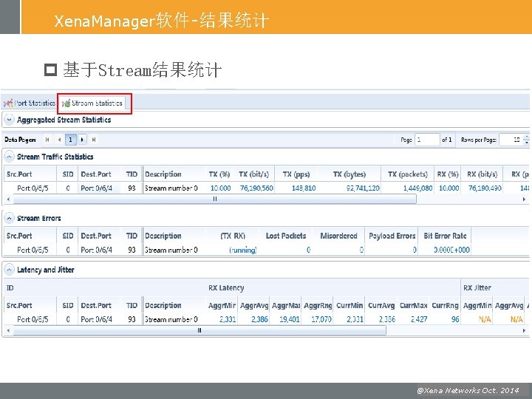Sort traffic table by TX (bytes) column

[349, 174]
